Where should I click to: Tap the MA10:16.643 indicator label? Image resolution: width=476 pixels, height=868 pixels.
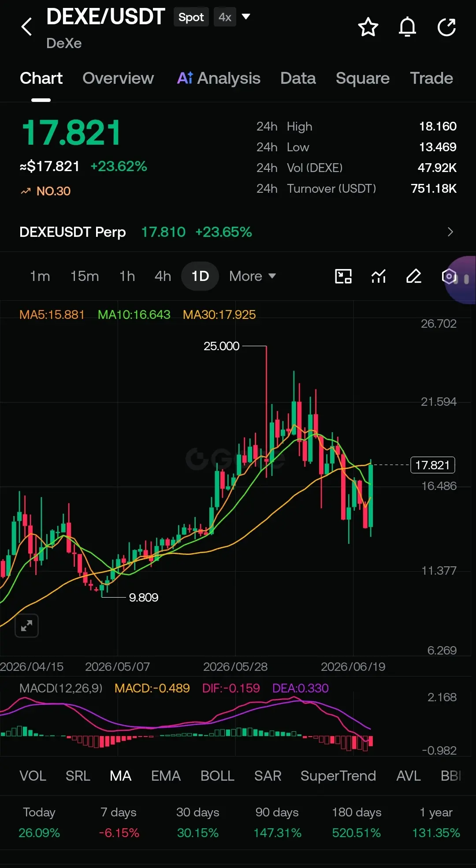click(x=134, y=314)
